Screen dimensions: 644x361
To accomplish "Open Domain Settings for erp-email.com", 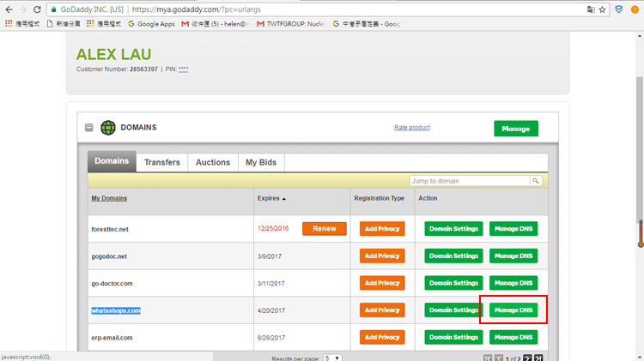I will click(454, 337).
